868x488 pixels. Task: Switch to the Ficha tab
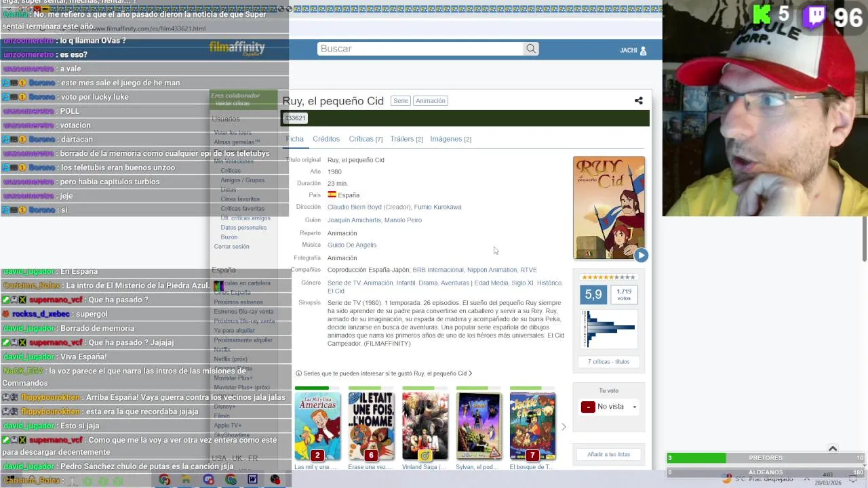point(294,139)
